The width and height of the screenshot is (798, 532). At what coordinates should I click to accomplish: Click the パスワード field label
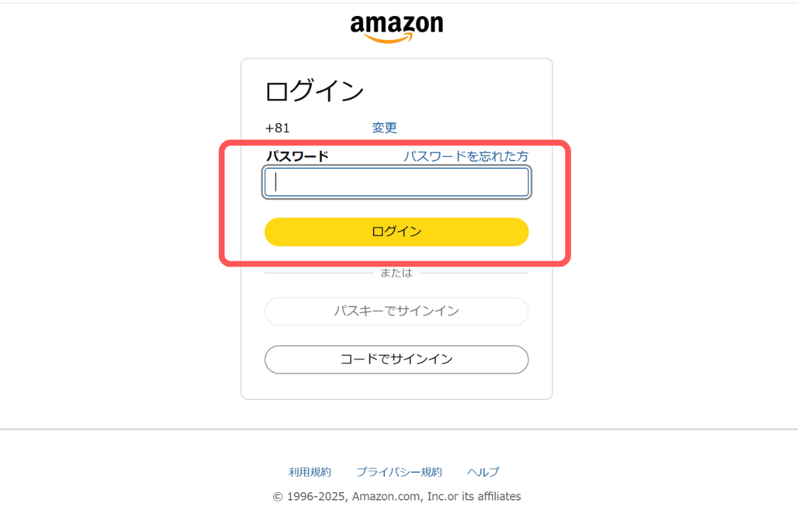click(297, 156)
